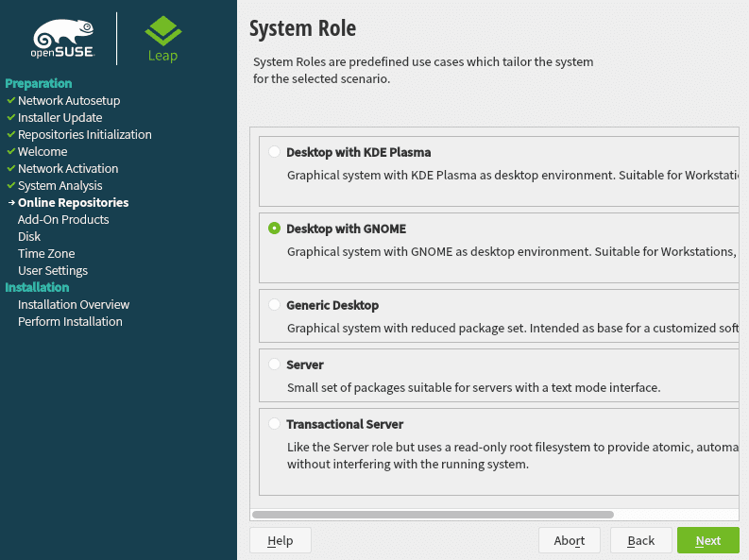Click the Disk step in sidebar
This screenshot has width=749, height=560.
(29, 236)
